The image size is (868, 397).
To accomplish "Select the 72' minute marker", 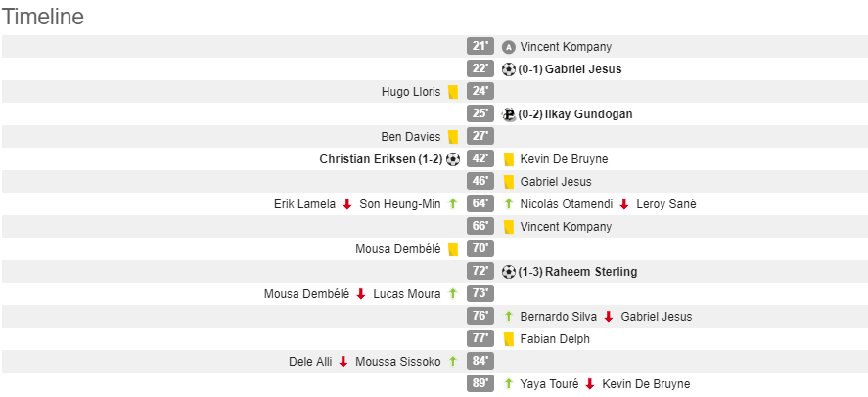I will click(x=480, y=272).
